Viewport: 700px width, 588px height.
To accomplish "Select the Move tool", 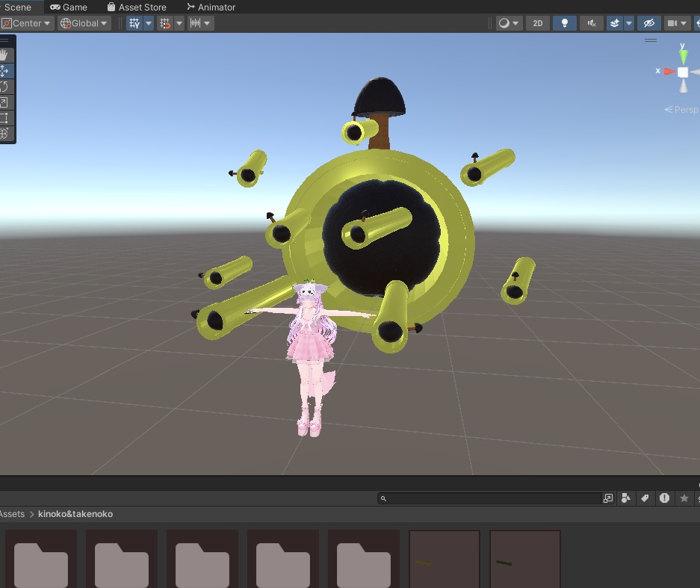I will pos(7,70).
